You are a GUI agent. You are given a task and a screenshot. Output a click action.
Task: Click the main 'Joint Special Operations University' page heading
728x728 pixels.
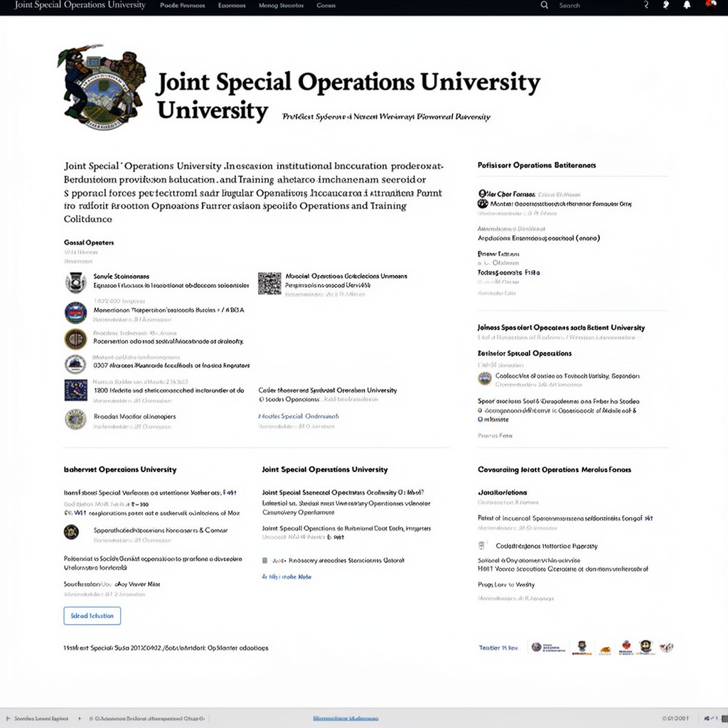[x=348, y=96]
